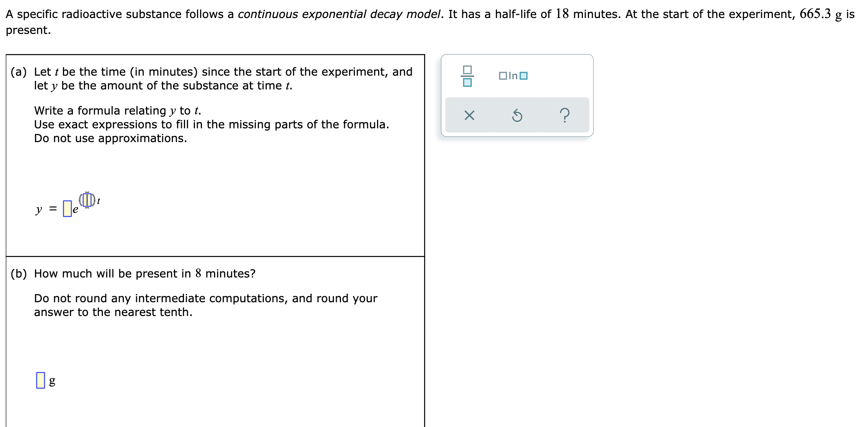Select the coefficient box in the formula
Image resolution: width=868 pixels, height=427 pixels.
point(67,208)
